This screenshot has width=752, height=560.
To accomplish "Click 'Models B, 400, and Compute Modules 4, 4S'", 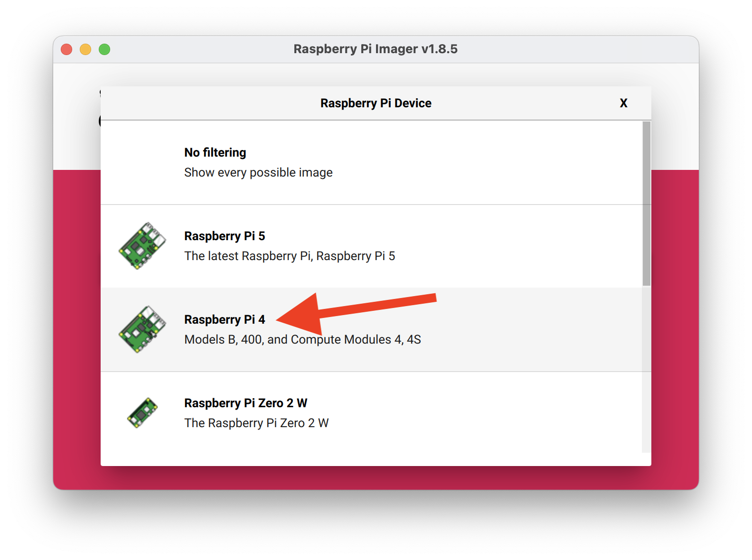I will pyautogui.click(x=302, y=339).
